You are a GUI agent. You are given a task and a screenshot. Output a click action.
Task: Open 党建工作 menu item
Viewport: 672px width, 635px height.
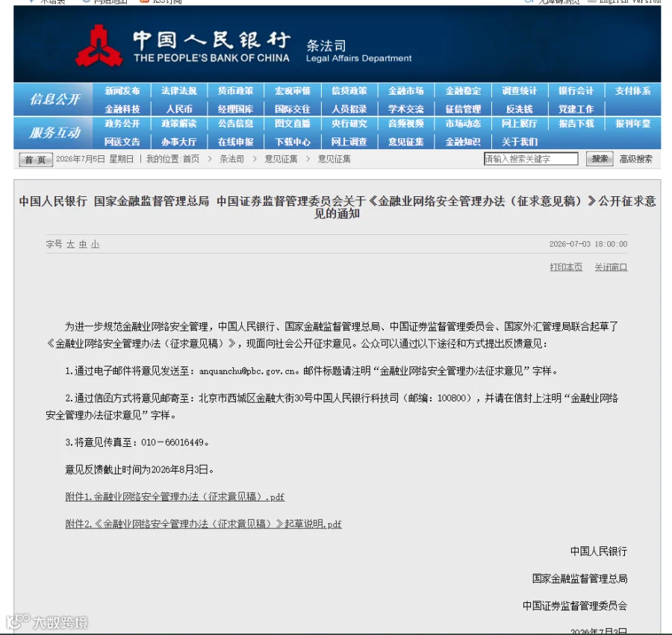(x=576, y=109)
